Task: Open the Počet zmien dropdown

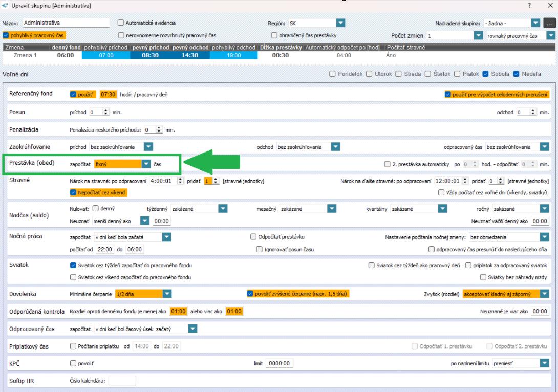Action: point(478,36)
